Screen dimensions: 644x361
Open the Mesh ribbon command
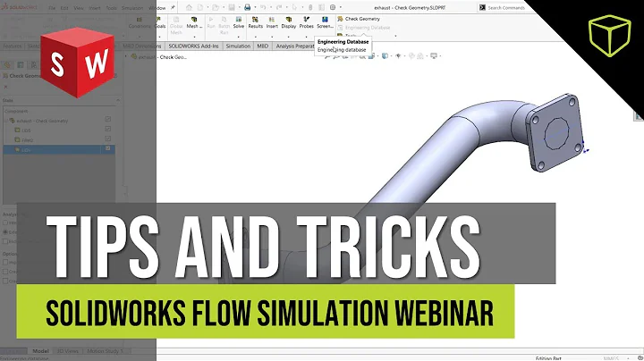194,22
